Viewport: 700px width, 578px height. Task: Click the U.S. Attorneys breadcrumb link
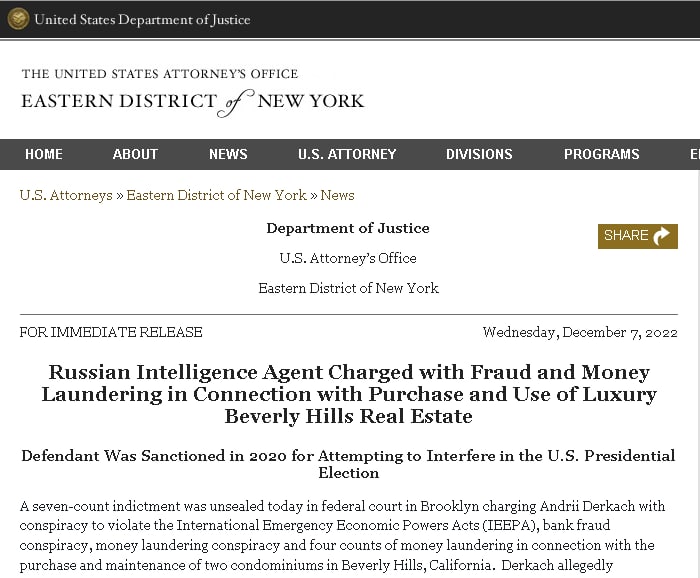coord(66,195)
